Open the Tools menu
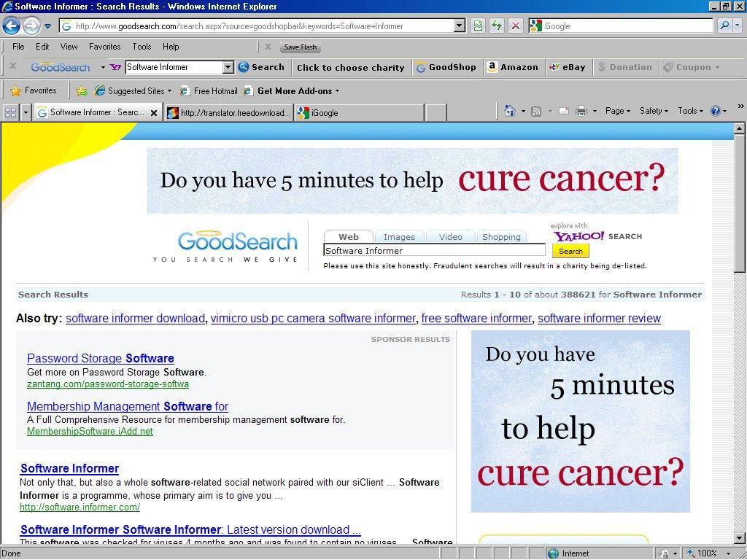 (142, 47)
